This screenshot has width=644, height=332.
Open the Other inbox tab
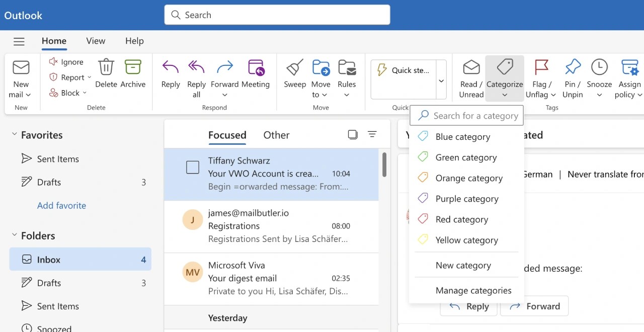[276, 135]
